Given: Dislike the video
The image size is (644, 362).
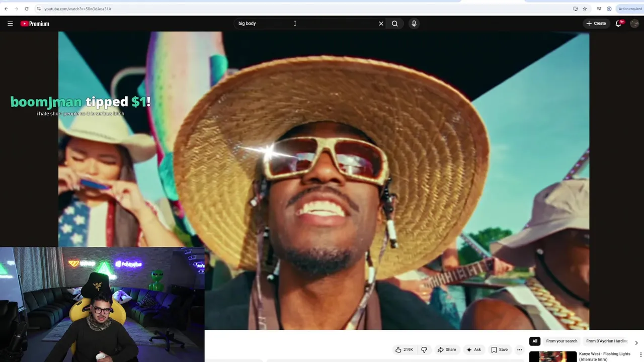Looking at the screenshot, I should 424,350.
